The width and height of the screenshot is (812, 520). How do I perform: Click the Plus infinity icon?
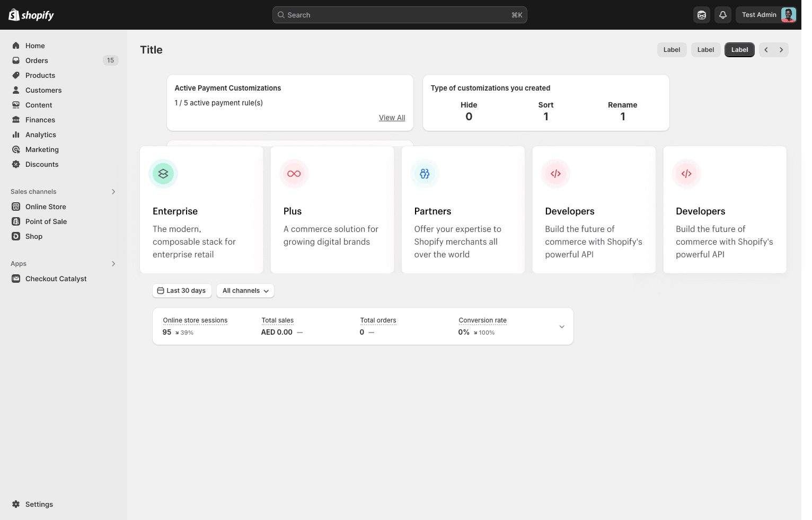coord(294,174)
